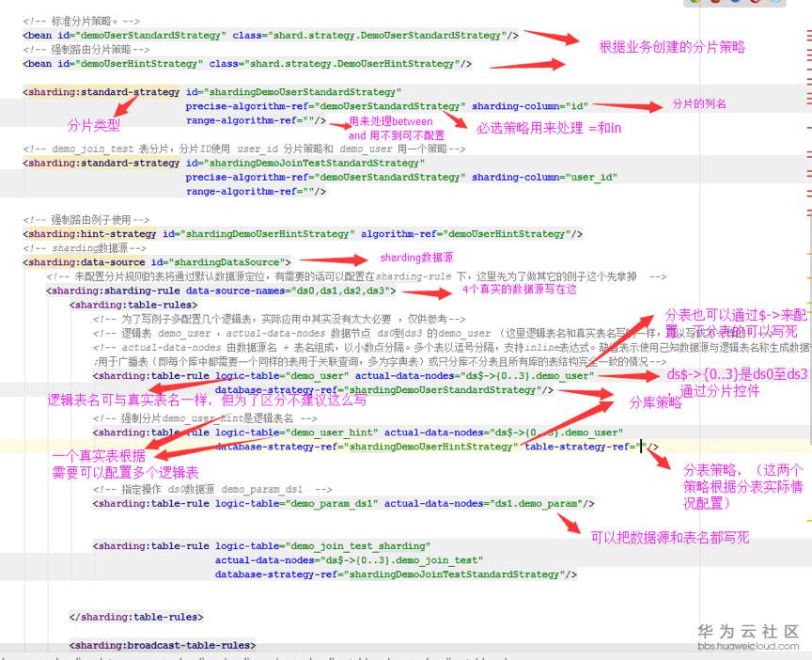Click database-strategy-ref value "shardingDemoUserHintStrategy"
Viewport: 812px width, 660px height.
[x=431, y=447]
